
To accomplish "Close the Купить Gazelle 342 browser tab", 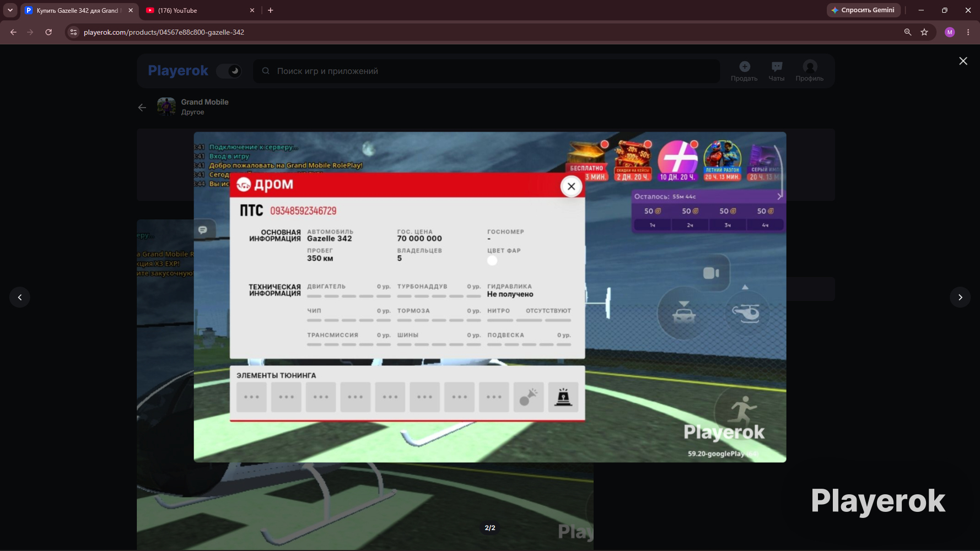I will (131, 10).
